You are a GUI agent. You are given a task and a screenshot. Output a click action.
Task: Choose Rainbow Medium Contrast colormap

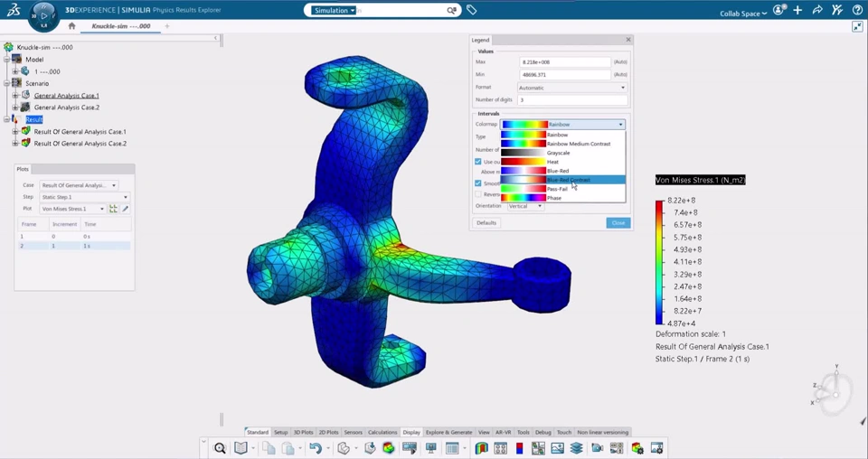pyautogui.click(x=563, y=144)
